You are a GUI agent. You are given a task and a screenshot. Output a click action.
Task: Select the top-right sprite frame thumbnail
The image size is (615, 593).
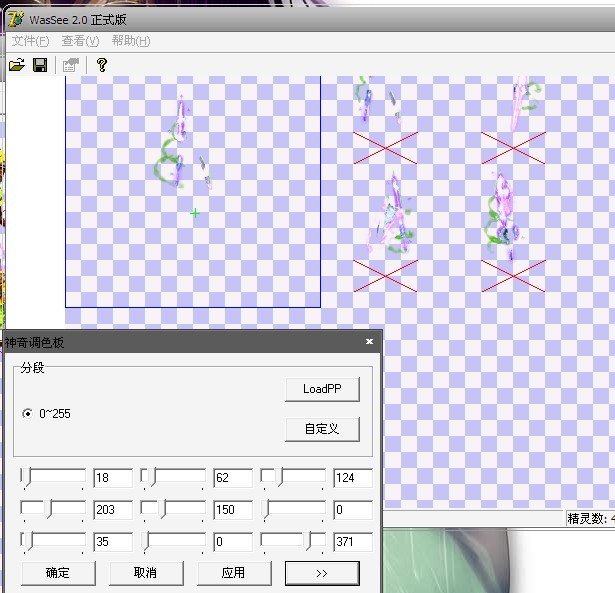[513, 120]
